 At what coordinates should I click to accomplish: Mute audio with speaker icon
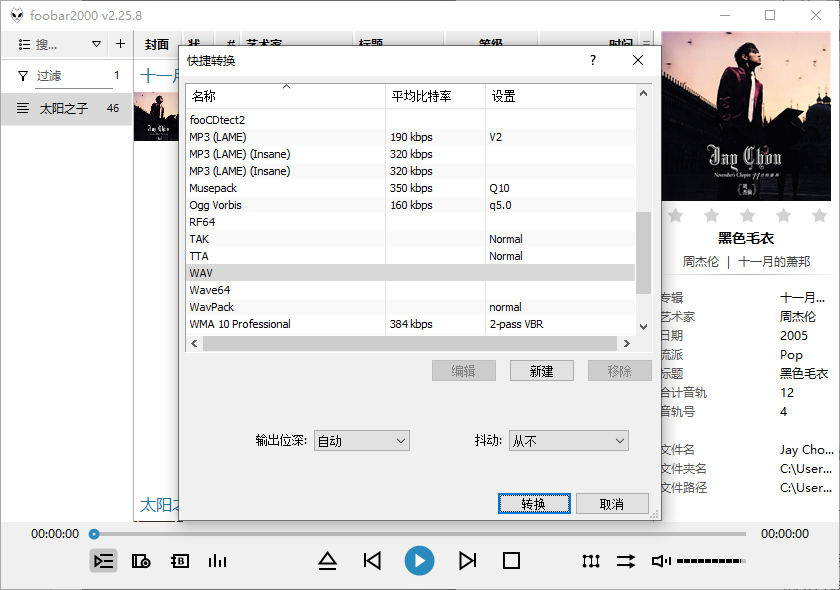661,561
